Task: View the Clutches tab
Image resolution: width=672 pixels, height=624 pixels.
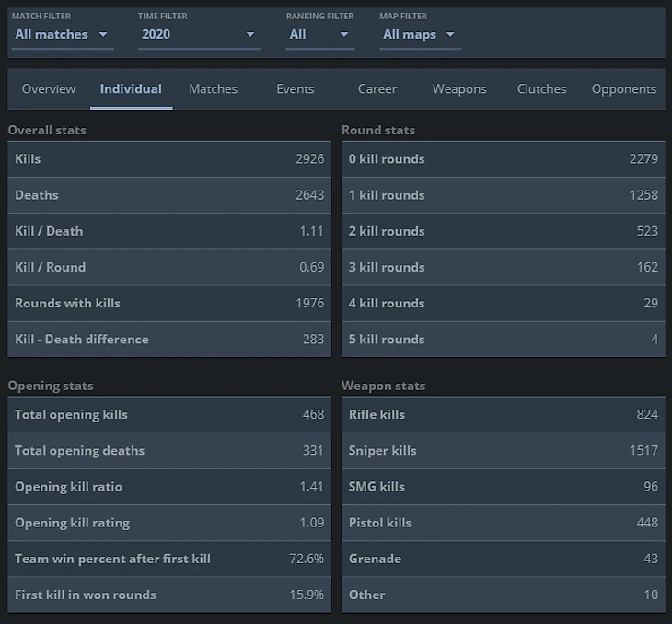Action: [541, 89]
